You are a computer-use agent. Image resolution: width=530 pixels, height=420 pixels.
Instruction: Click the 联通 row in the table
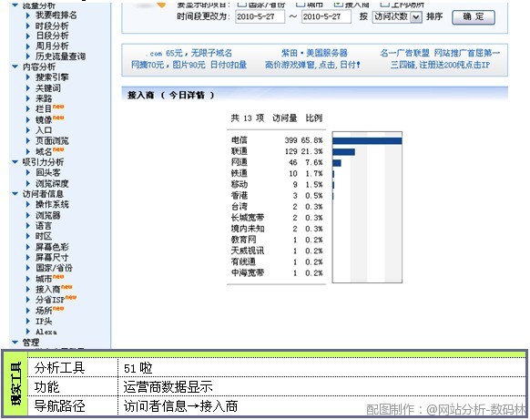coord(277,151)
